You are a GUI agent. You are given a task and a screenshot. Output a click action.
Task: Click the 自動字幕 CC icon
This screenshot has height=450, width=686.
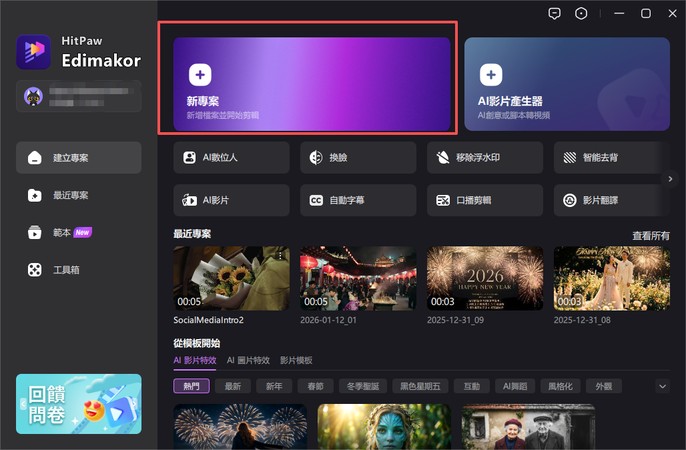coord(316,200)
